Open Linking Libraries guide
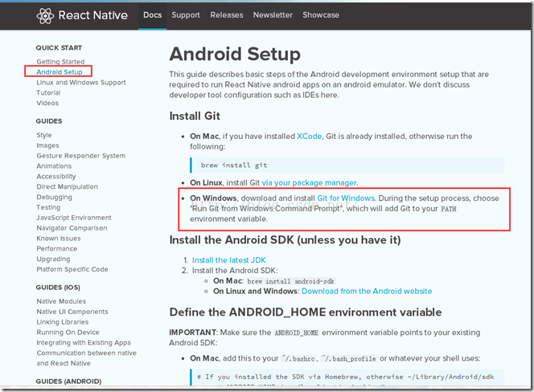Viewport: 534px width, 392px height. click(62, 322)
